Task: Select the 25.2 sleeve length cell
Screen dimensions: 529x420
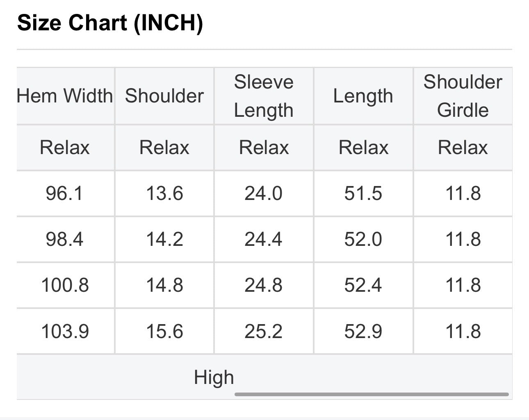Action: coord(264,331)
